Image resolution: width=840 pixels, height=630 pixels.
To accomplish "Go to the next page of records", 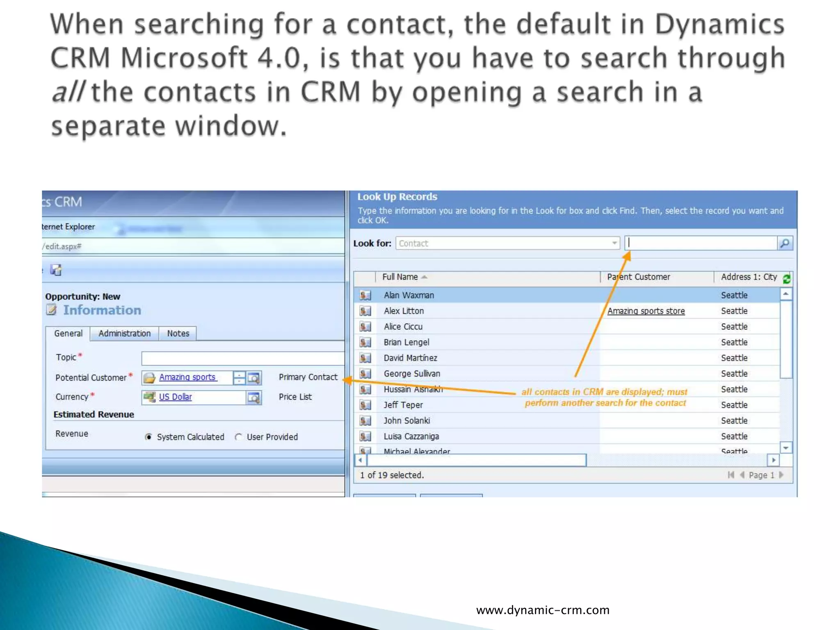I will coord(781,475).
